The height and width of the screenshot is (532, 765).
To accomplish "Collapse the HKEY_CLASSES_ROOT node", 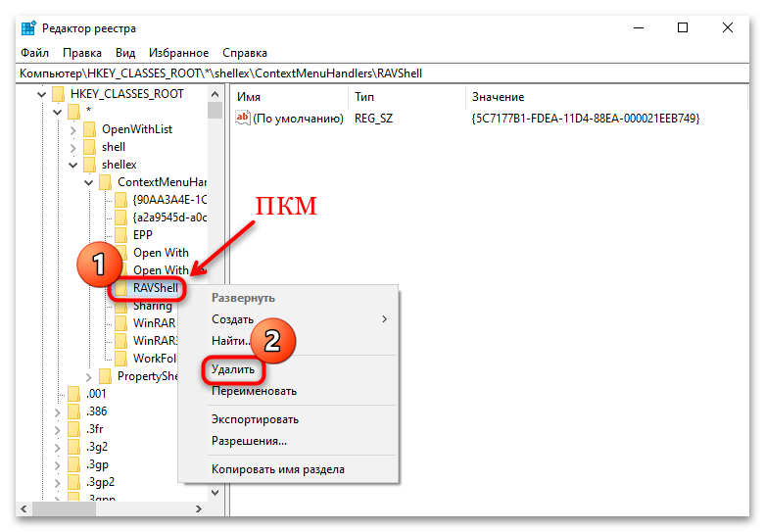I will click(41, 94).
